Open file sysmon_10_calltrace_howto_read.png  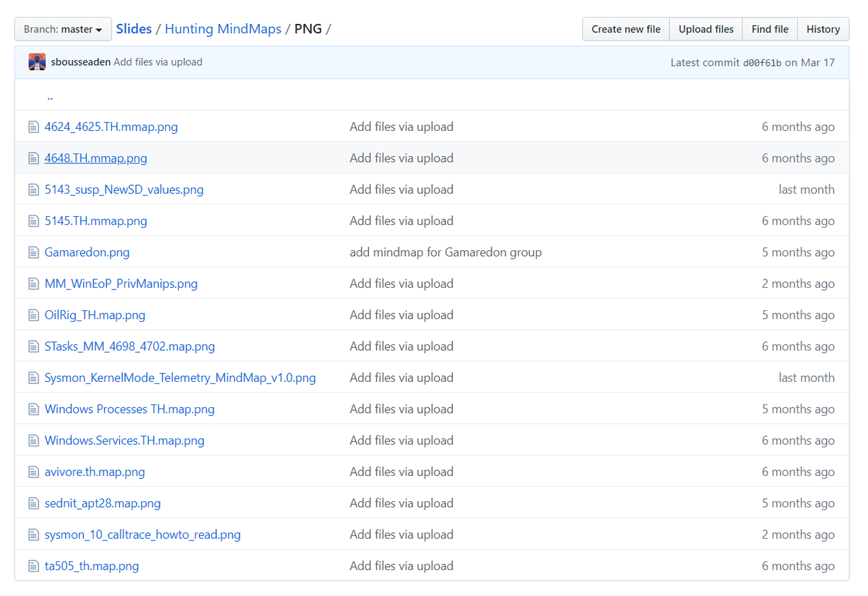coord(142,535)
